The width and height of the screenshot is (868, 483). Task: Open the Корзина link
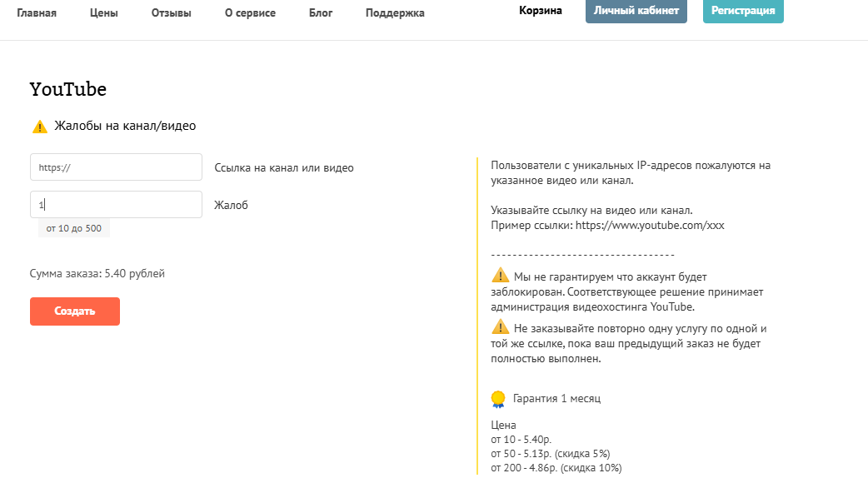[x=541, y=11]
